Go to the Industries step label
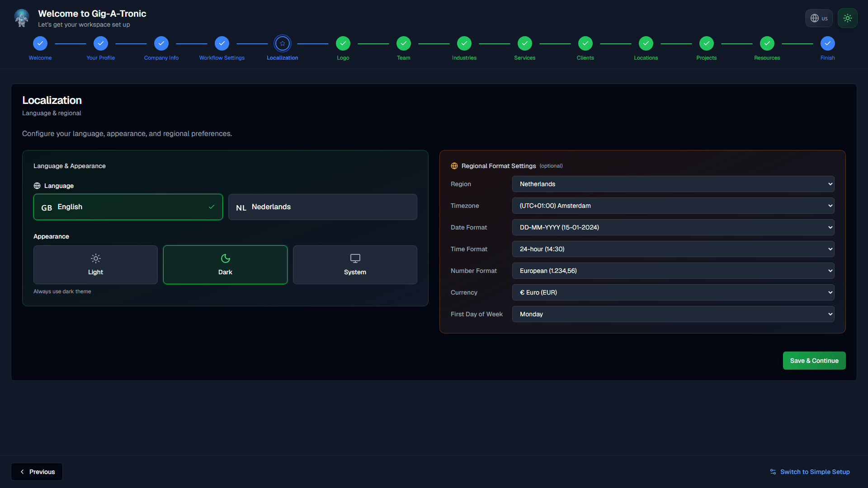 464,58
